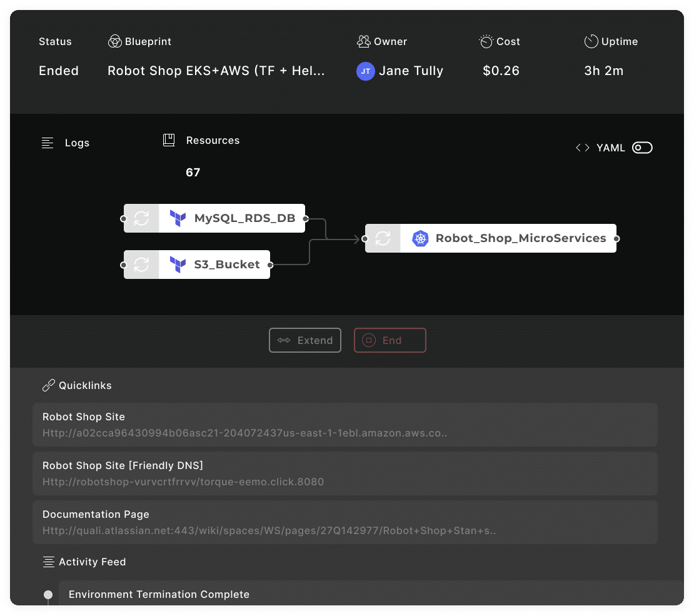Viewport: 694px width, 616px height.
Task: Click the Kubernetes icon on Robot_Shop_MicroServices node
Action: tap(420, 238)
